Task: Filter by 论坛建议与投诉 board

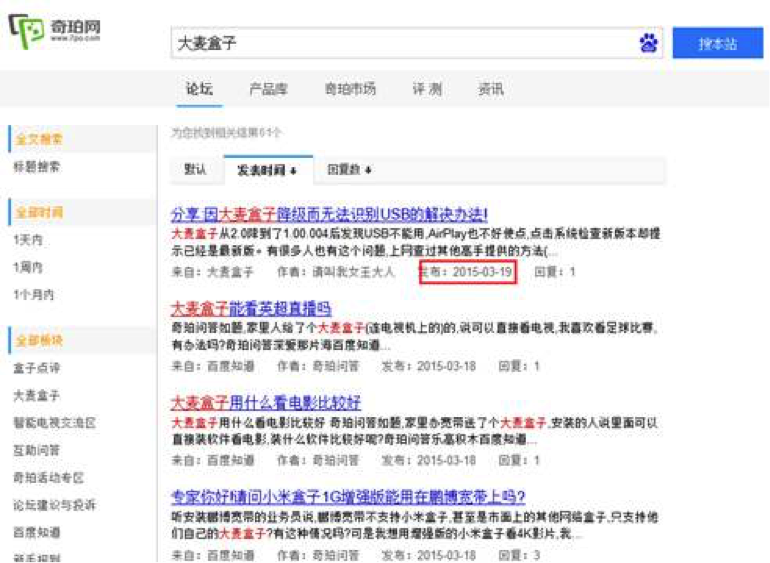Action: 55,506
